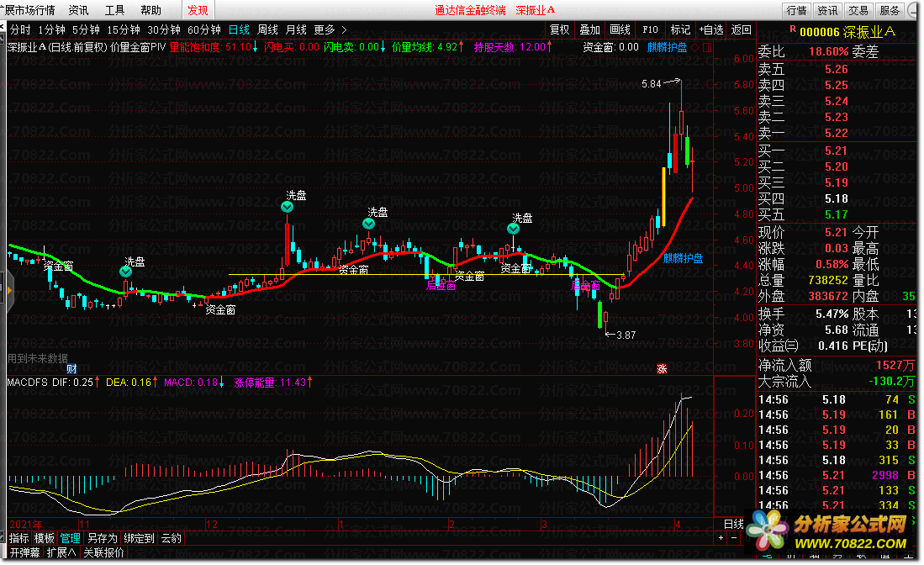Viewport: 924px width, 565px height.
Task: Click 涨停能量 value 11.43
Action: [293, 383]
